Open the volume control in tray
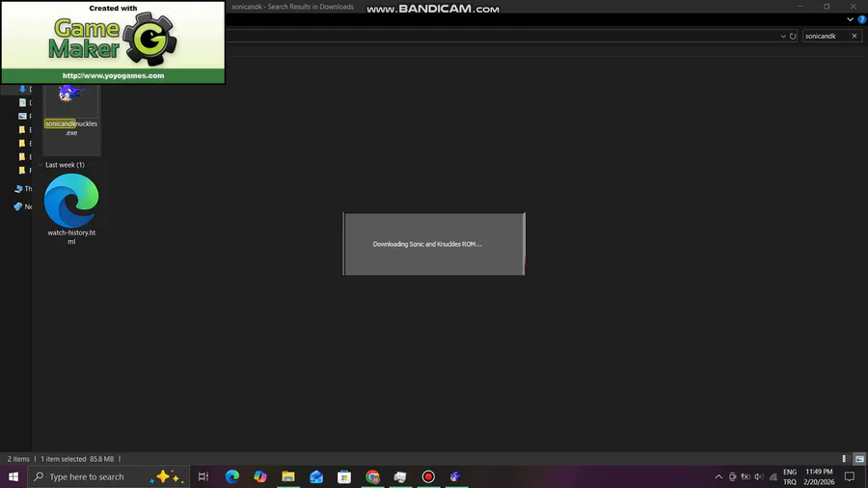This screenshot has width=868, height=488. (759, 476)
